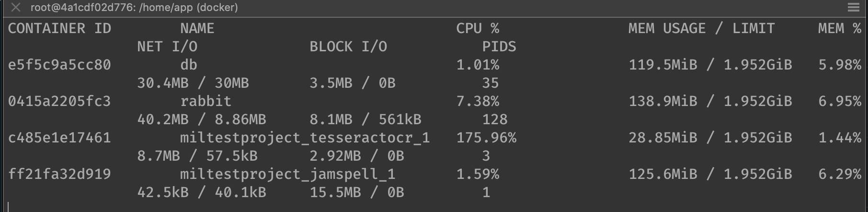868x212 pixels.
Task: Click the CONTAINER ID column header
Action: tap(59, 29)
